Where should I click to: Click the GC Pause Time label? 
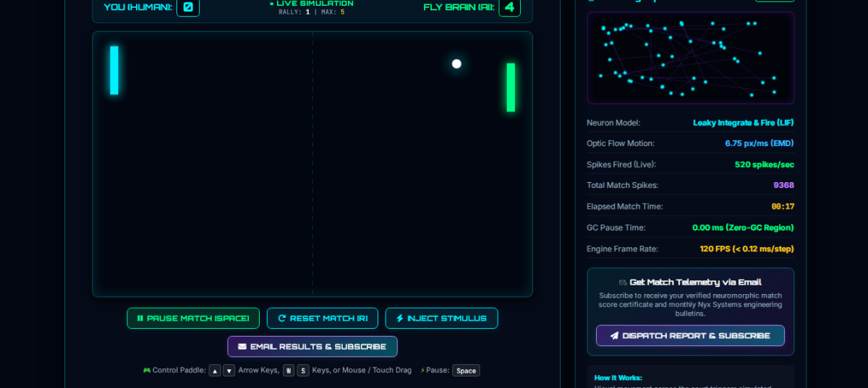click(x=616, y=228)
